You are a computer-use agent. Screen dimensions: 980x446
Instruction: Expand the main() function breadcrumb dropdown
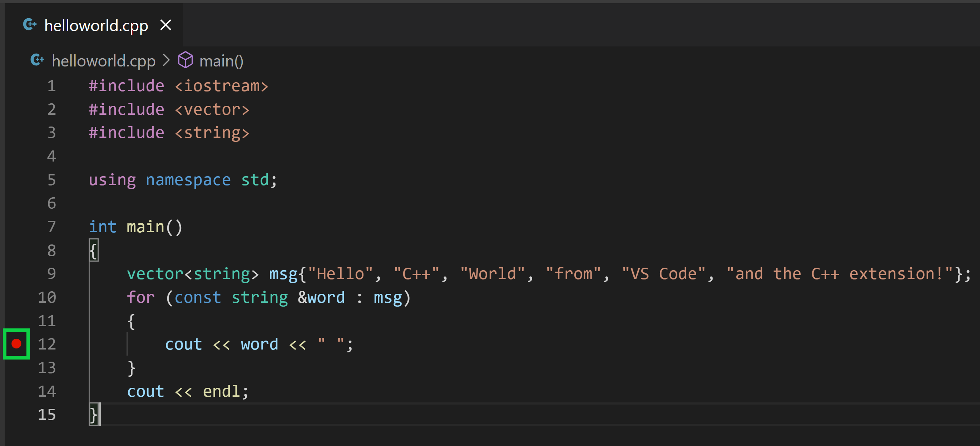tap(222, 61)
